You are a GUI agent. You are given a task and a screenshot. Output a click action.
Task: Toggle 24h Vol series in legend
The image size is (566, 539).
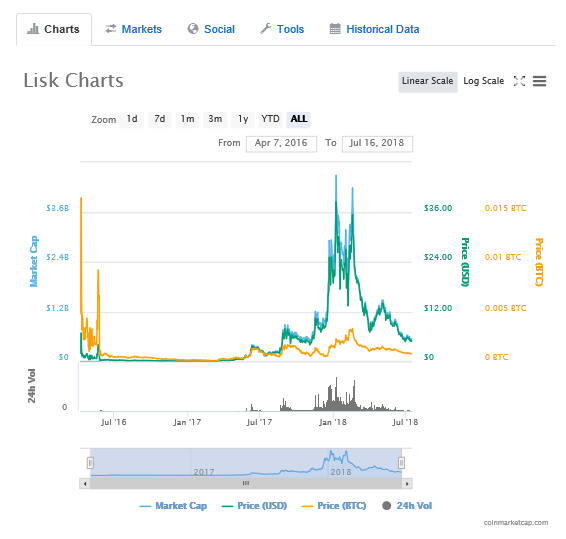407,506
